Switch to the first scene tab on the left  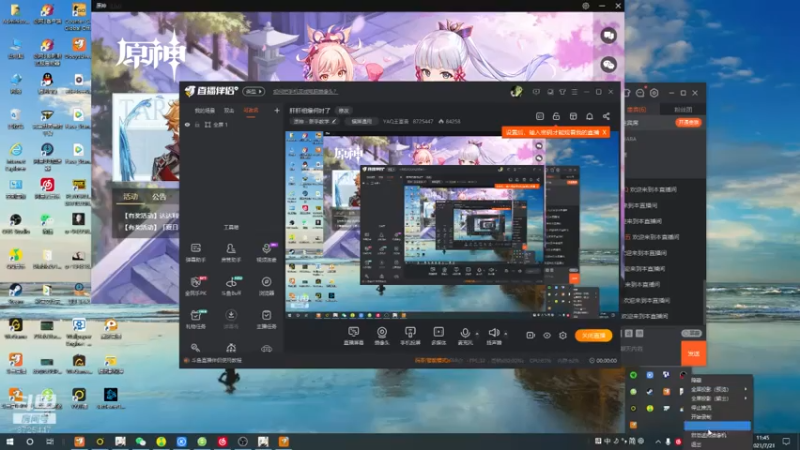205,110
